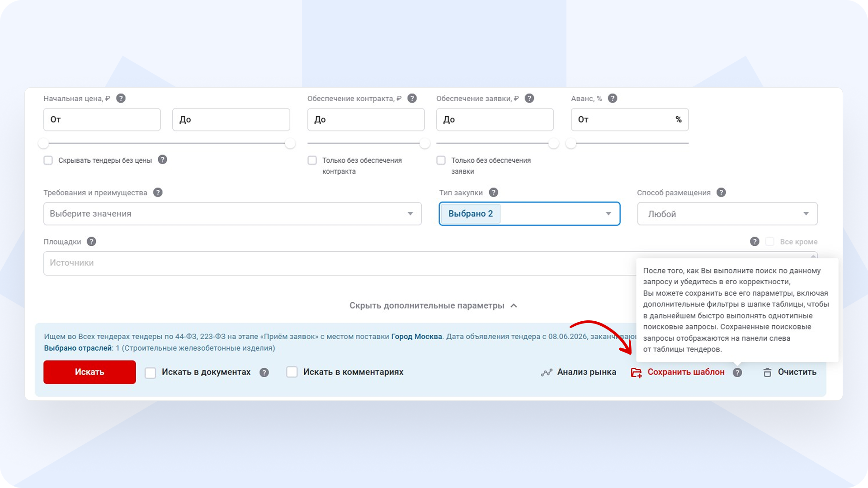The image size is (868, 488).
Task: Click the red Искать button
Action: point(90,372)
